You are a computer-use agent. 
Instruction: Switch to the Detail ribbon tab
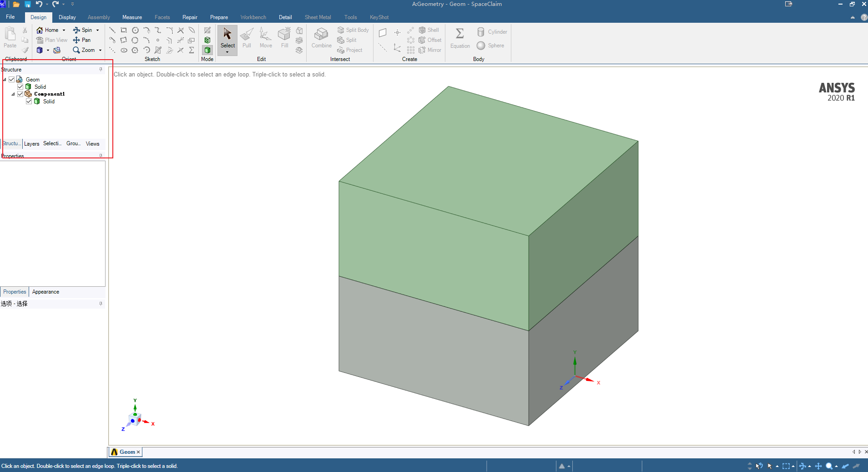tap(285, 17)
